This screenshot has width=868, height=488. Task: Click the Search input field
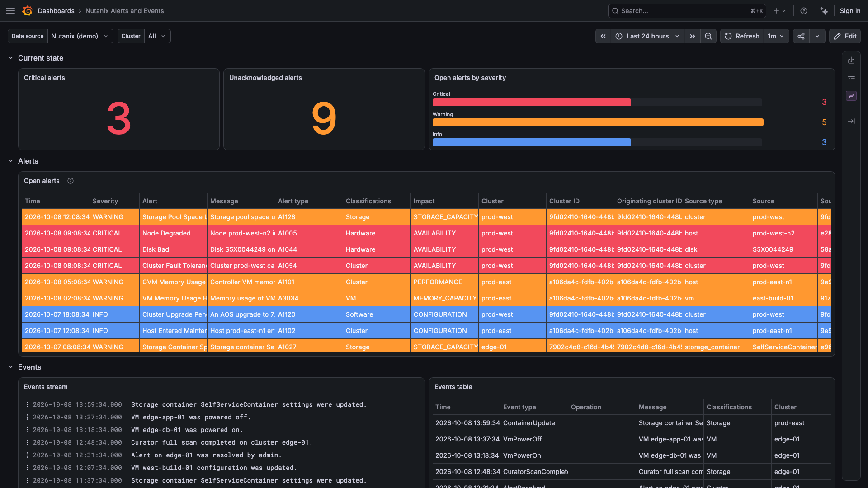tap(687, 11)
